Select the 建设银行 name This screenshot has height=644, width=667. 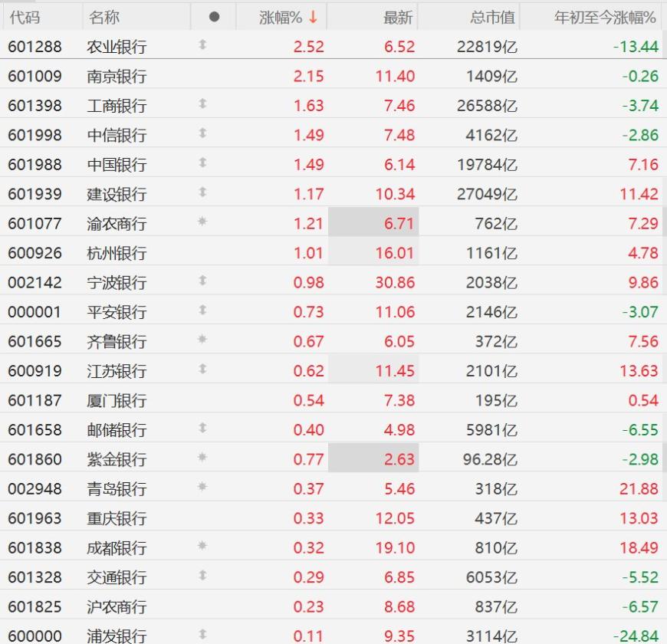pyautogui.click(x=117, y=195)
